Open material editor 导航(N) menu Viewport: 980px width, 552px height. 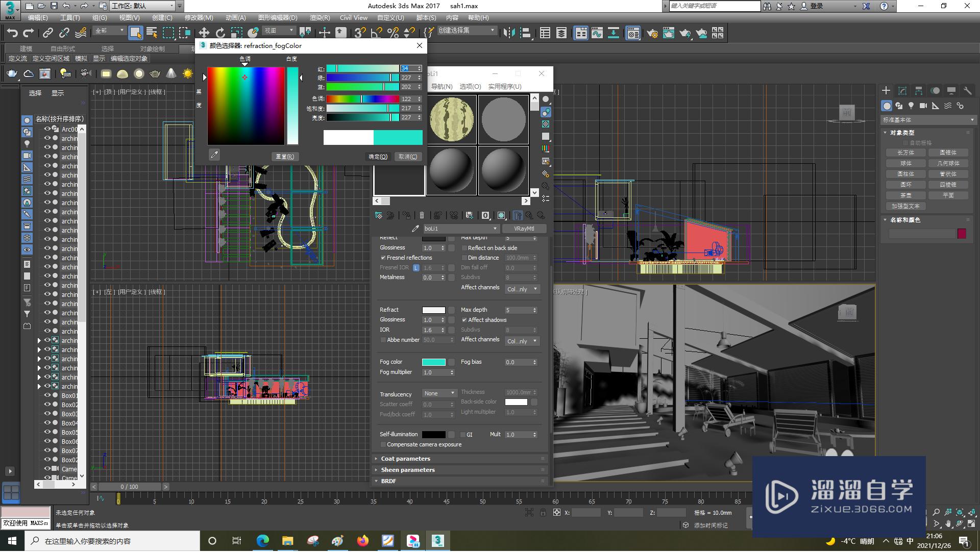coord(442,87)
